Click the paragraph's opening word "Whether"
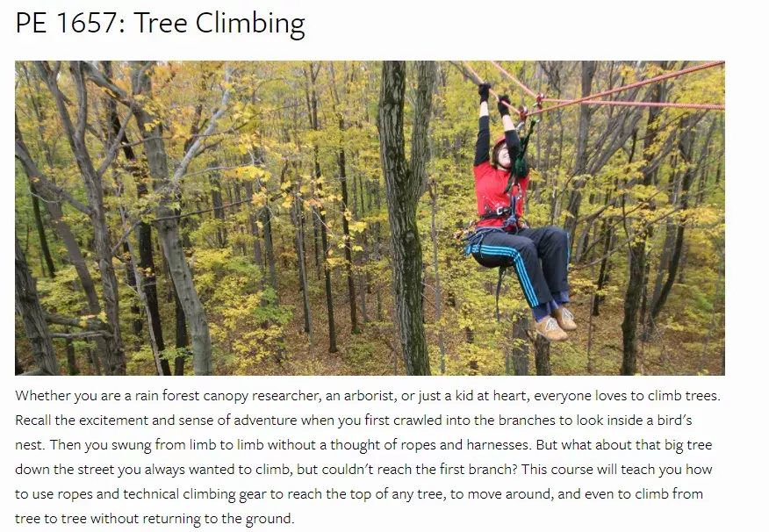The height and width of the screenshot is (532, 769). point(43,396)
